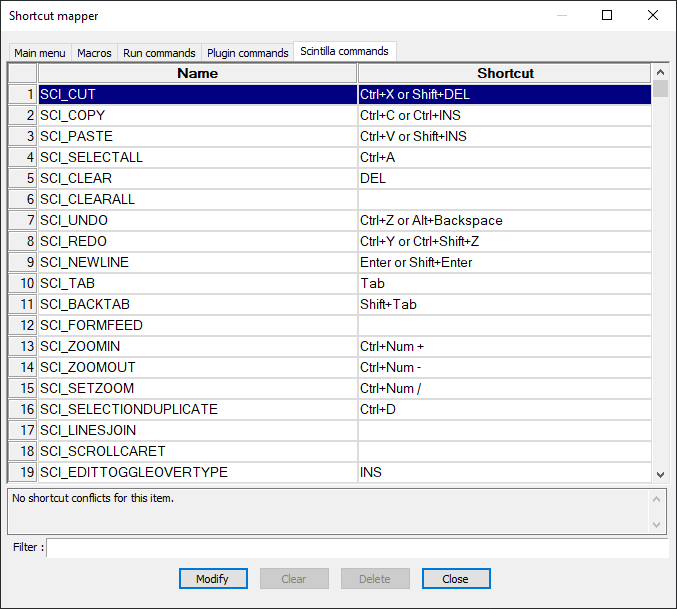Click the table scroll up arrow

coord(660,72)
